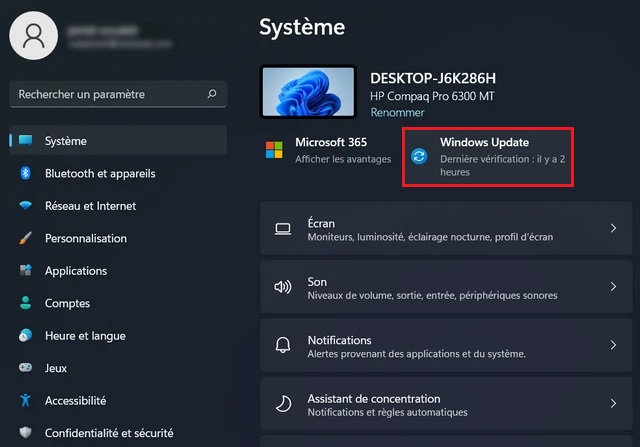Open the Système section in sidebar
The image size is (640, 447).
[x=118, y=140]
